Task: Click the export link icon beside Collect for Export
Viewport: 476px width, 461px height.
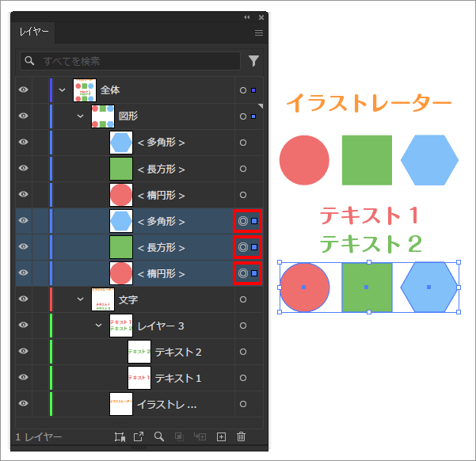Action: (139, 436)
